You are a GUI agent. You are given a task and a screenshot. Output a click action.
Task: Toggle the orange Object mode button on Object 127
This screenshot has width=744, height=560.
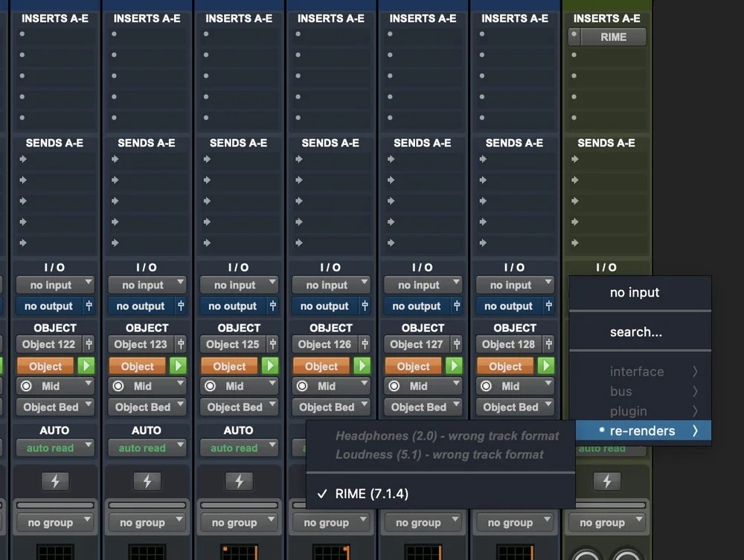click(412, 365)
